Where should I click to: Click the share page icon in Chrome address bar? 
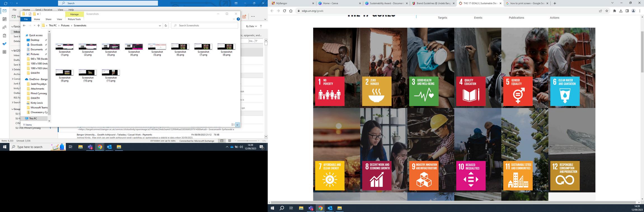[600, 11]
